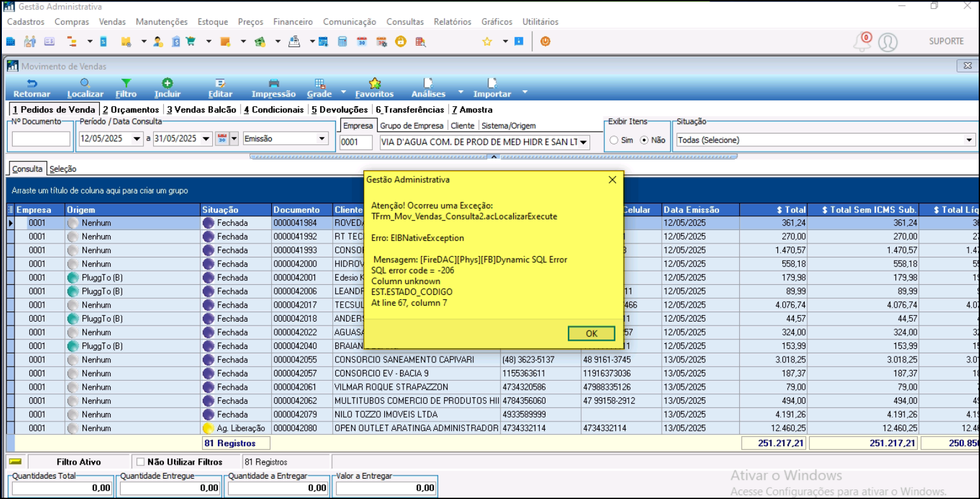The height and width of the screenshot is (499, 980).
Task: Click the Nº Documento input field
Action: (x=41, y=139)
